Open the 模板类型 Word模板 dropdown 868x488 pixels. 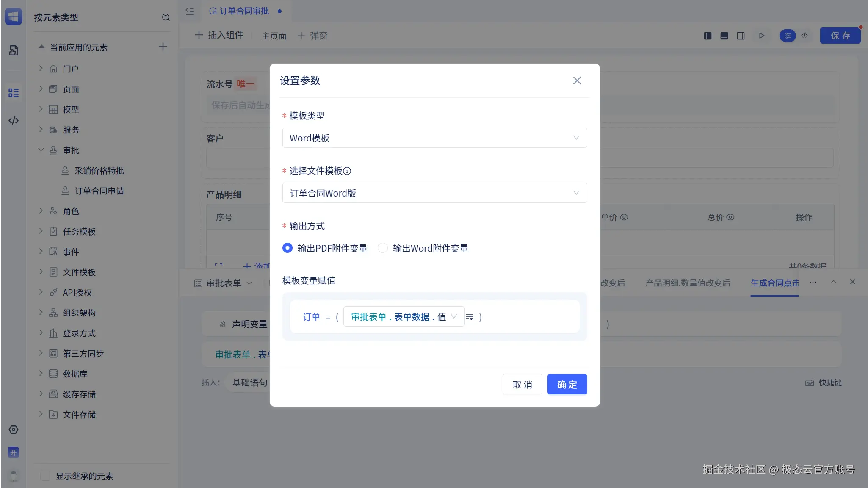pos(434,138)
